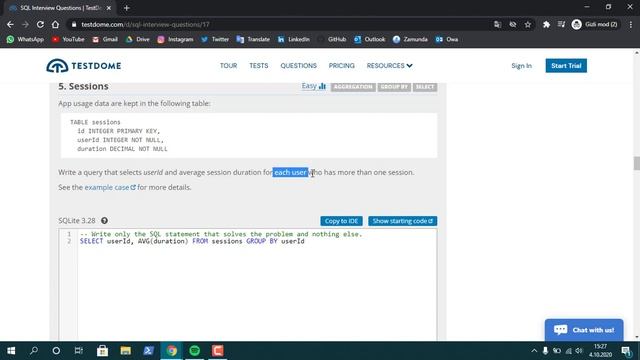Viewport: 640px width, 360px height.
Task: Open the Translate bookmark
Action: (x=253, y=39)
